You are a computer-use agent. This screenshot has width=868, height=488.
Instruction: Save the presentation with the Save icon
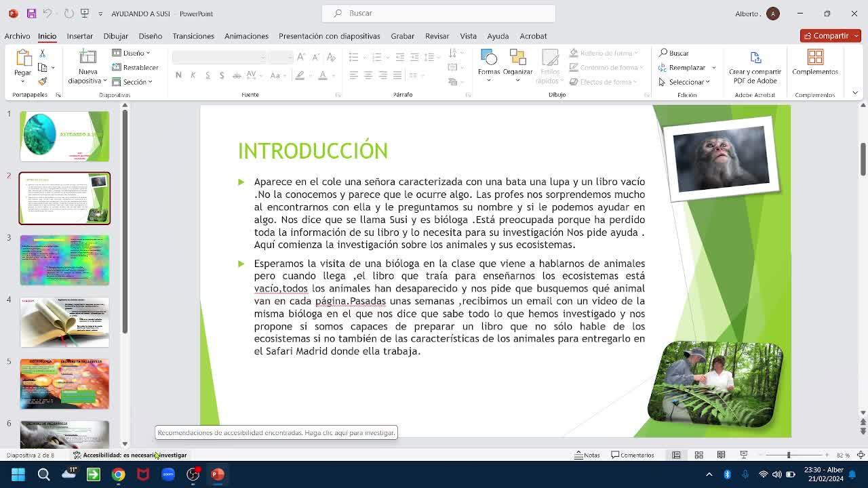[31, 14]
